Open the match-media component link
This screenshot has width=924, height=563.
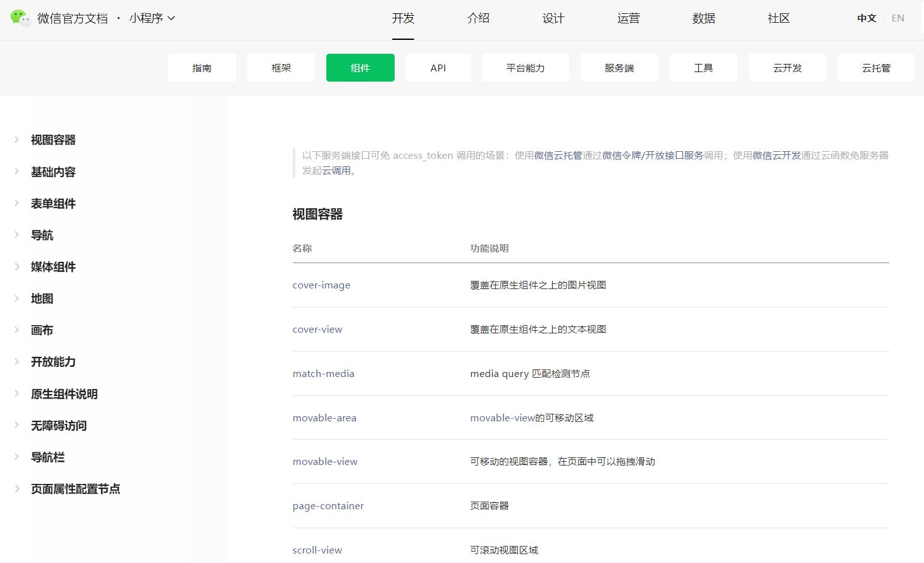[323, 373]
